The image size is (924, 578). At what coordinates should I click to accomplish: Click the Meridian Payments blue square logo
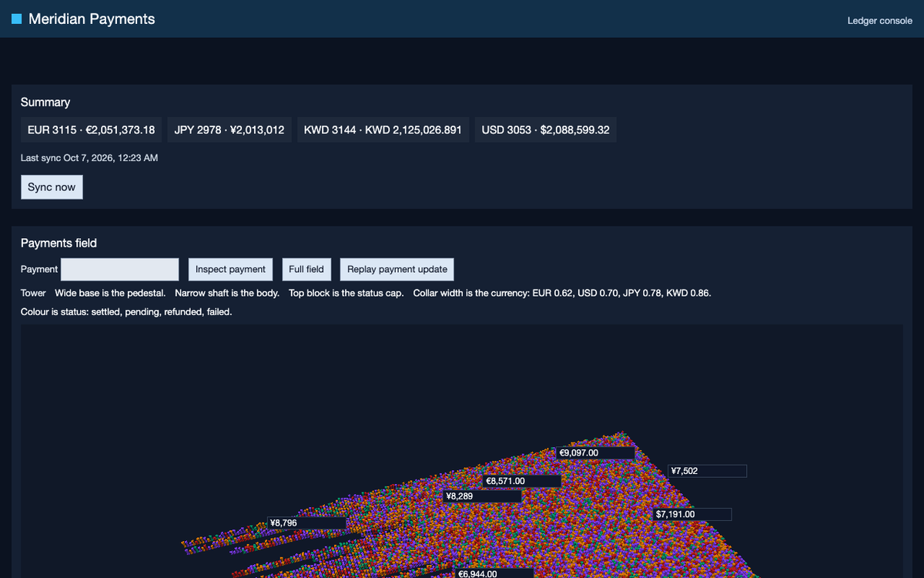pos(17,19)
